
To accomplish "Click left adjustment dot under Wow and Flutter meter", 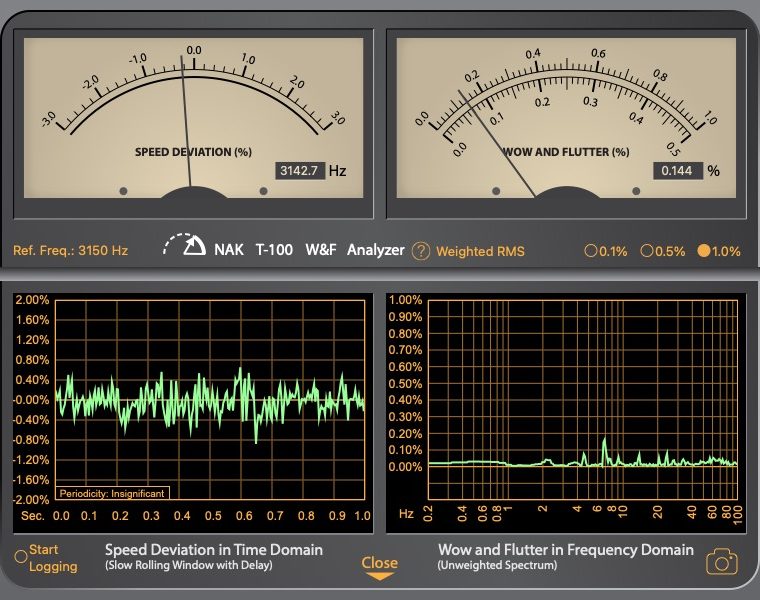I will point(496,190).
